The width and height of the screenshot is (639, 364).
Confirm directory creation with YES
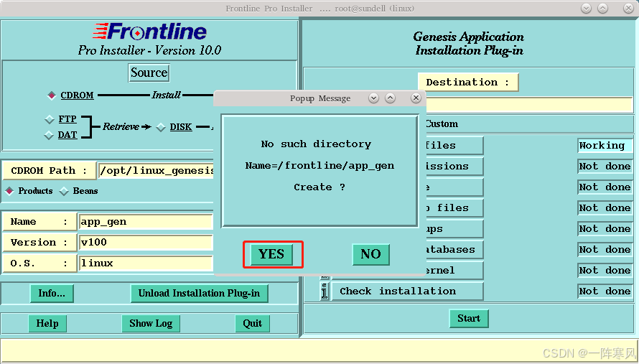tap(271, 254)
